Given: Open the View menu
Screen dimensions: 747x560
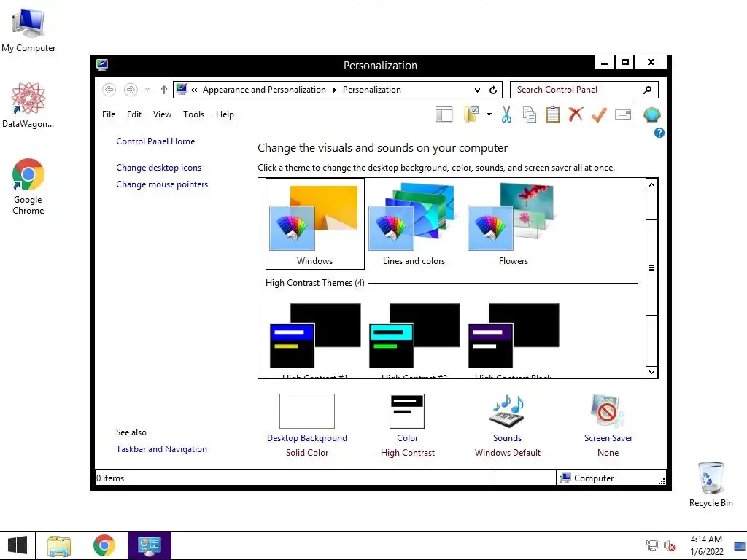Looking at the screenshot, I should pos(162,114).
